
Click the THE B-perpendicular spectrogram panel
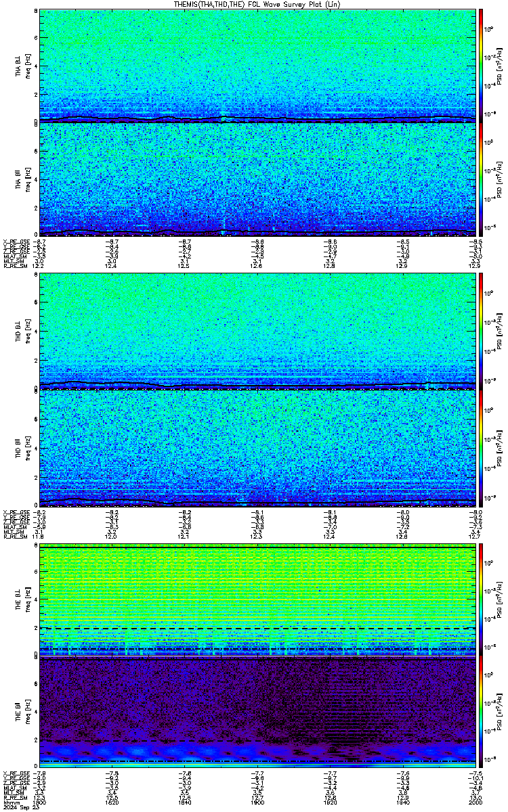[256, 600]
